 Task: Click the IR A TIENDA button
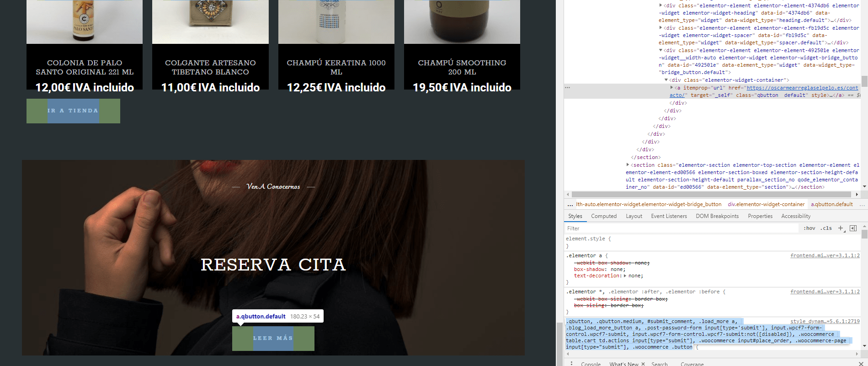coord(73,111)
